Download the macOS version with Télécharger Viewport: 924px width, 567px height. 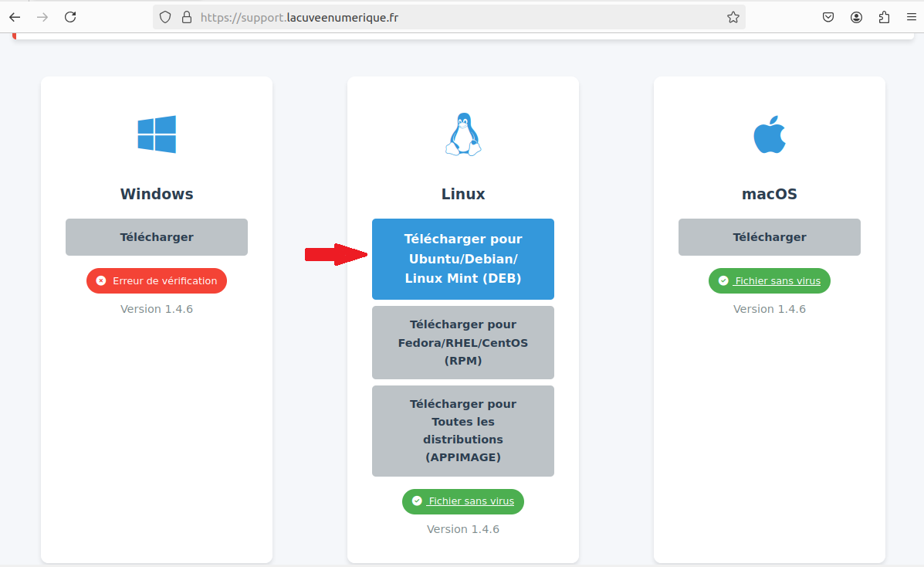(770, 237)
